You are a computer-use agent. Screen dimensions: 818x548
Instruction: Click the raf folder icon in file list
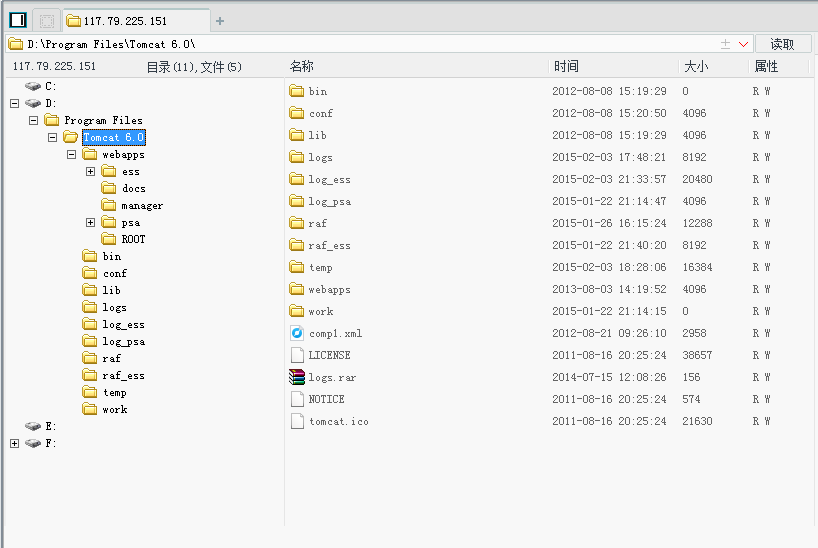tap(297, 223)
